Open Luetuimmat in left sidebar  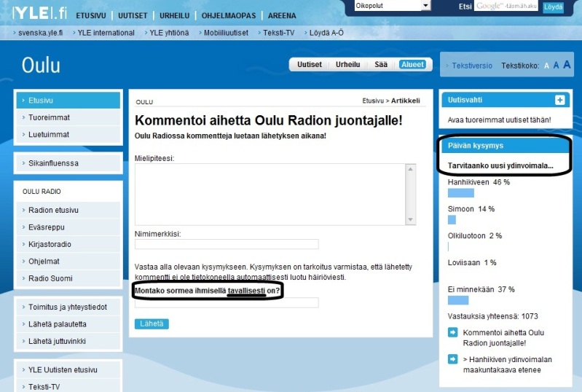pyautogui.click(x=68, y=134)
